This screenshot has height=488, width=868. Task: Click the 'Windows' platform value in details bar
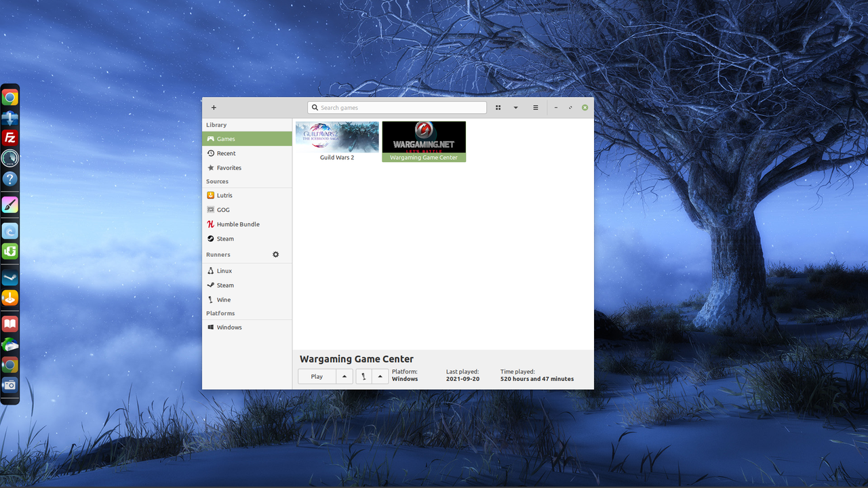405,379
